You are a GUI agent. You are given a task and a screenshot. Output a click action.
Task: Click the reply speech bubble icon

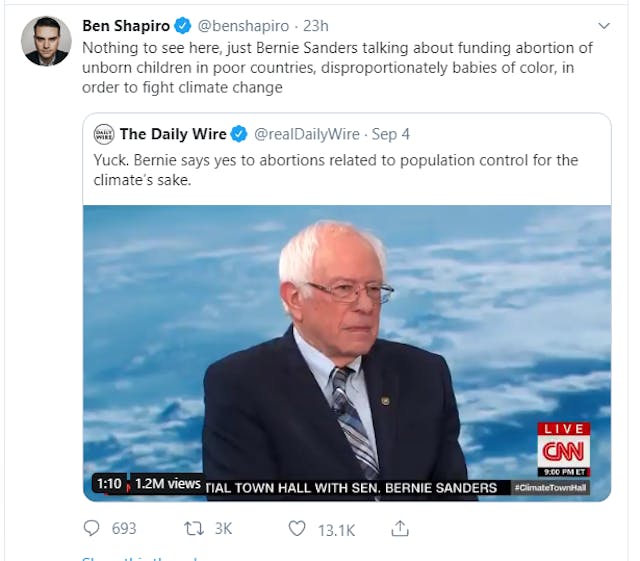pyautogui.click(x=92, y=528)
